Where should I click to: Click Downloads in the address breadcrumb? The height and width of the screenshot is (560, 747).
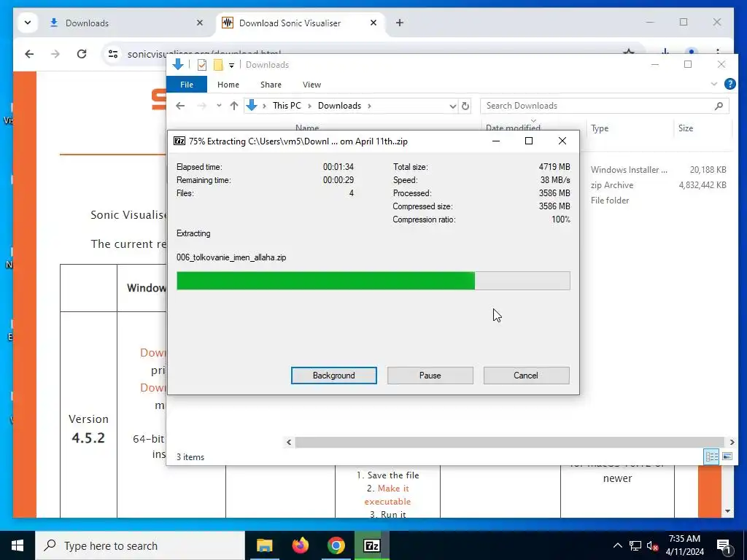click(339, 106)
